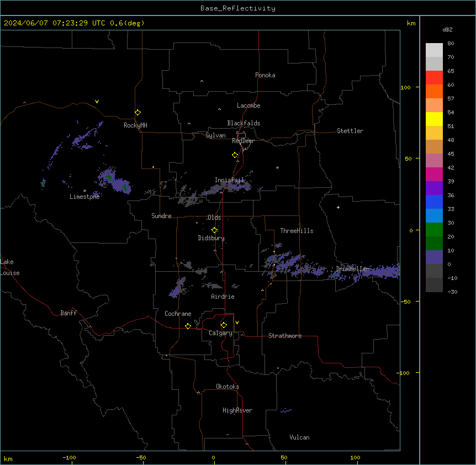Click the yellow V marker east of Calgary

237,323
